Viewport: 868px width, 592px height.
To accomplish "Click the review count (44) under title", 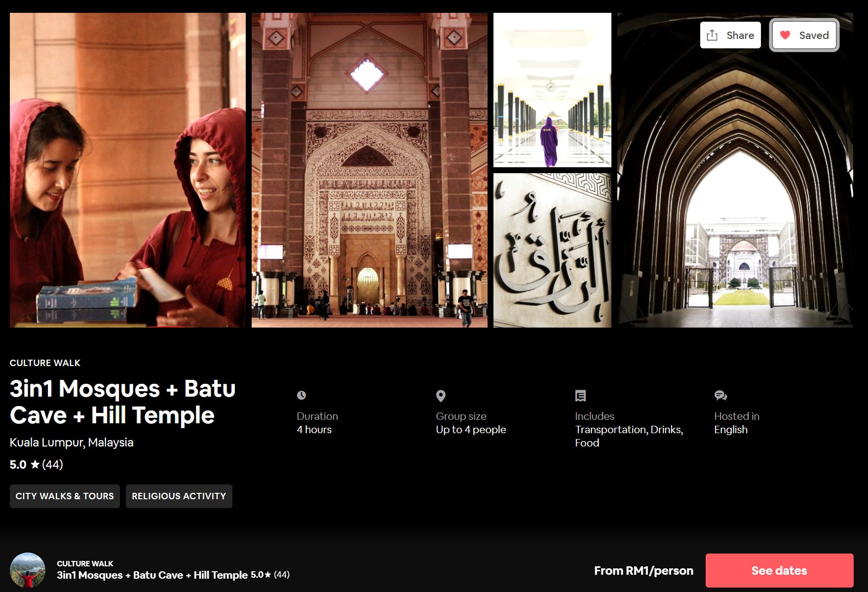I will (x=52, y=465).
